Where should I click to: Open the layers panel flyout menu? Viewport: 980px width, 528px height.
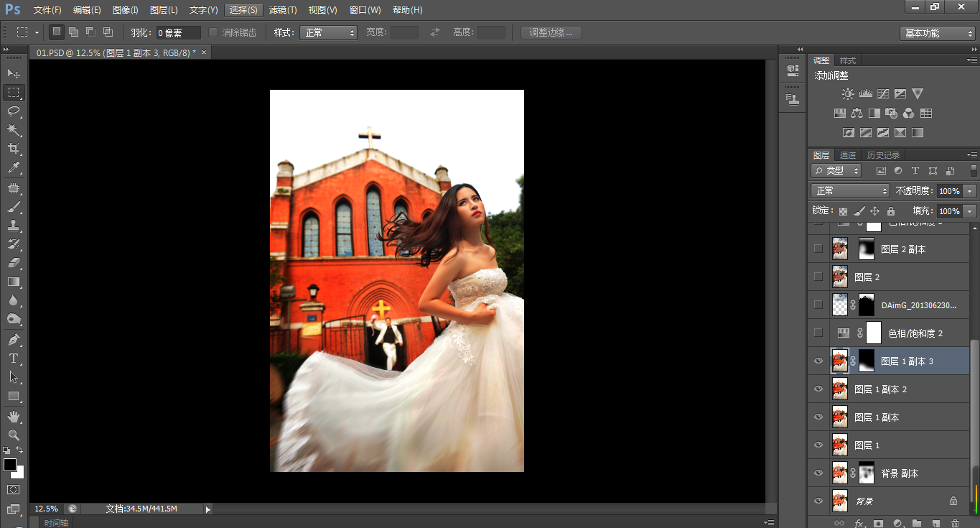(x=971, y=155)
